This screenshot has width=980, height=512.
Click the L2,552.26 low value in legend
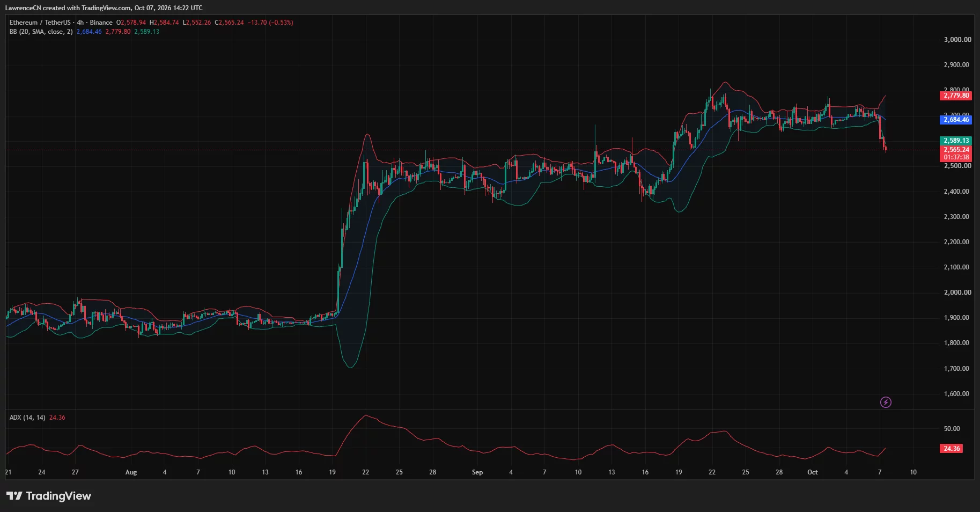pos(197,23)
